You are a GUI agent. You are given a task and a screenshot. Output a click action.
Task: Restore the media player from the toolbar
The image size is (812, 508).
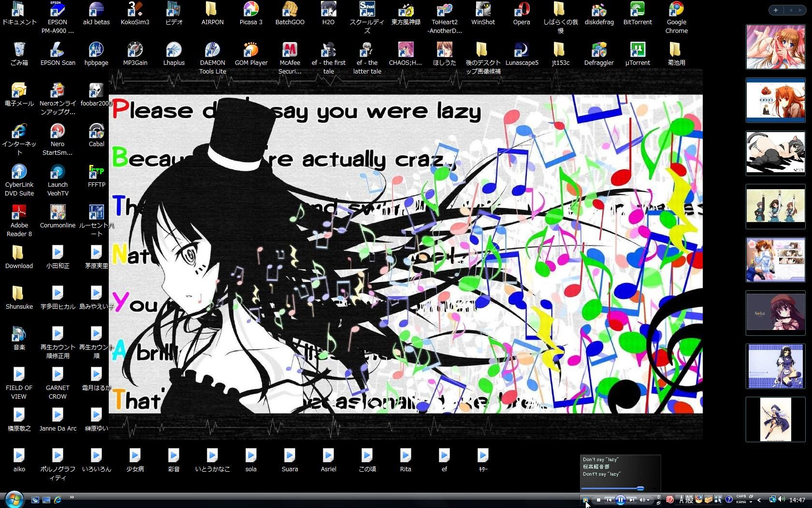click(x=658, y=503)
